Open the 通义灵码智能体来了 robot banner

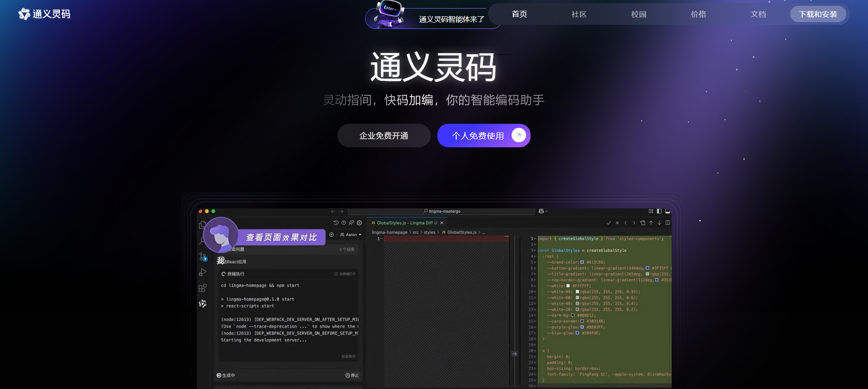(432, 18)
